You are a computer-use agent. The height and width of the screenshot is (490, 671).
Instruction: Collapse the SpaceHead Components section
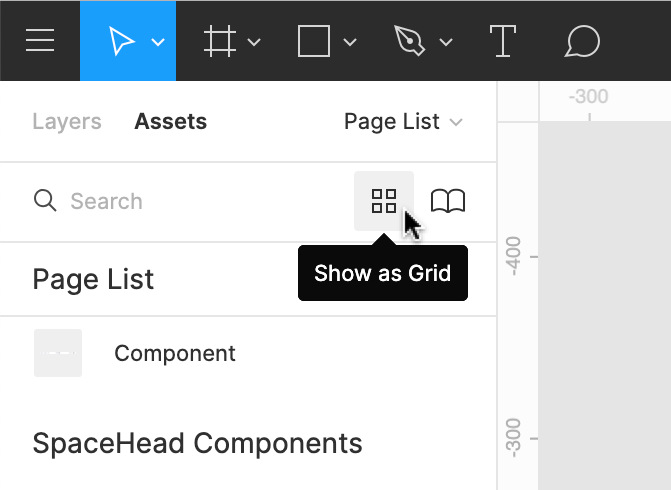[x=197, y=443]
